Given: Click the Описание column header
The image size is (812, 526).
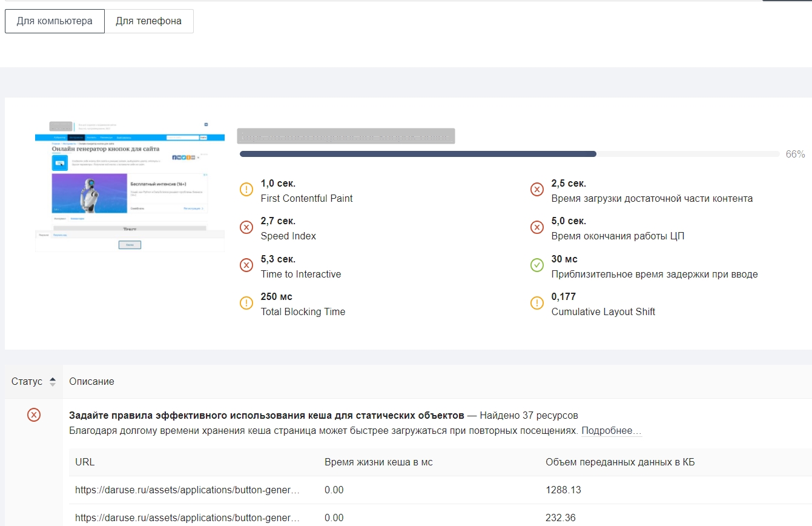Looking at the screenshot, I should pos(91,382).
